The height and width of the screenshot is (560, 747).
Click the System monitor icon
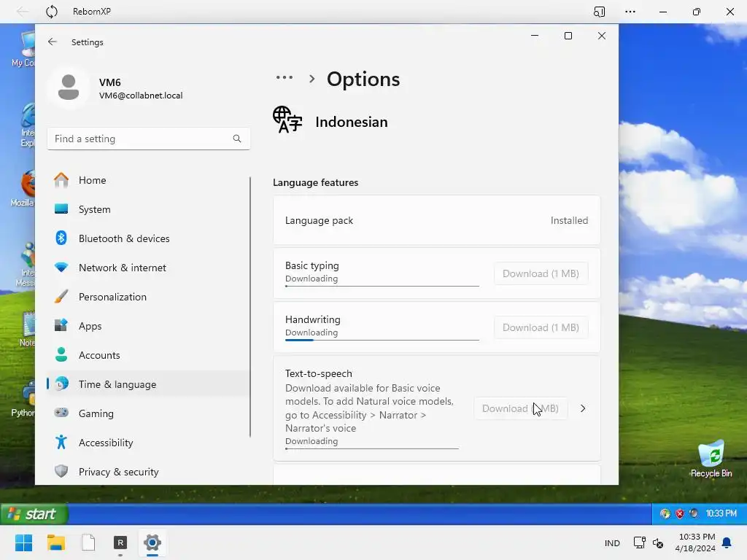61,209
